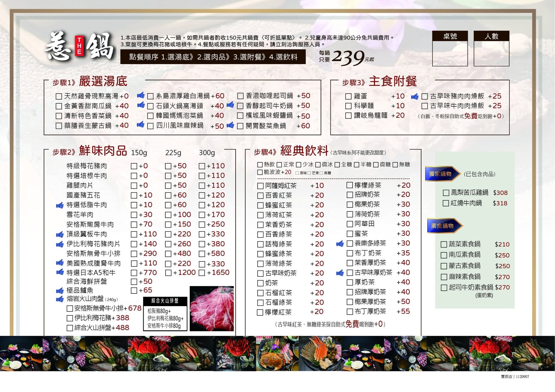Click thumbs-up icon beside 糸島濃厚雞白湯鍋
Viewport: 555px width, 392px height.
click(x=141, y=95)
